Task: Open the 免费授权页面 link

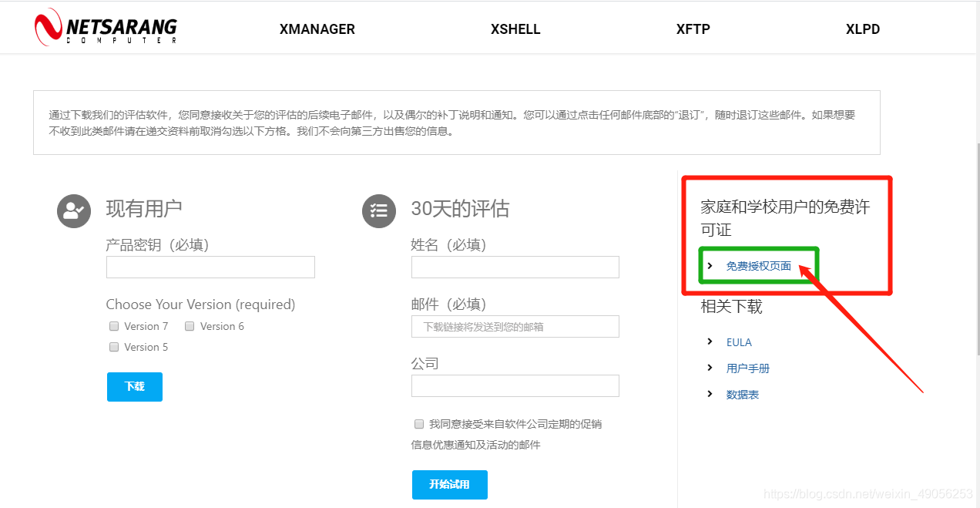Action: point(758,266)
